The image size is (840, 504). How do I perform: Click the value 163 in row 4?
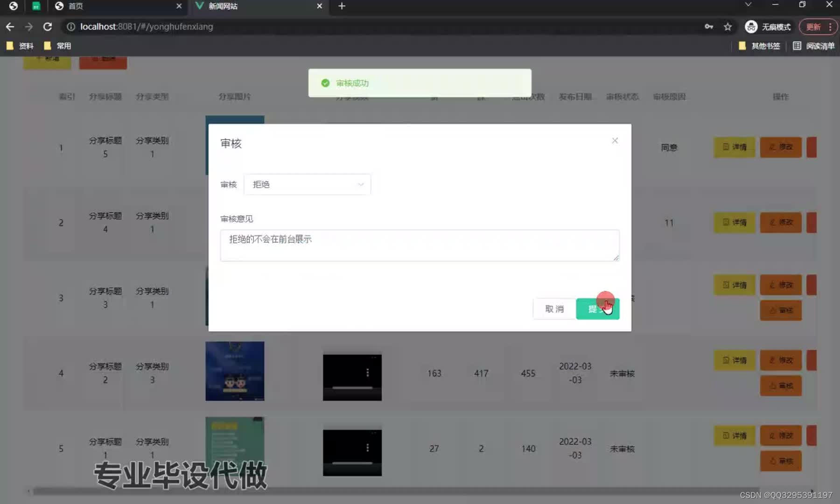[x=434, y=373]
